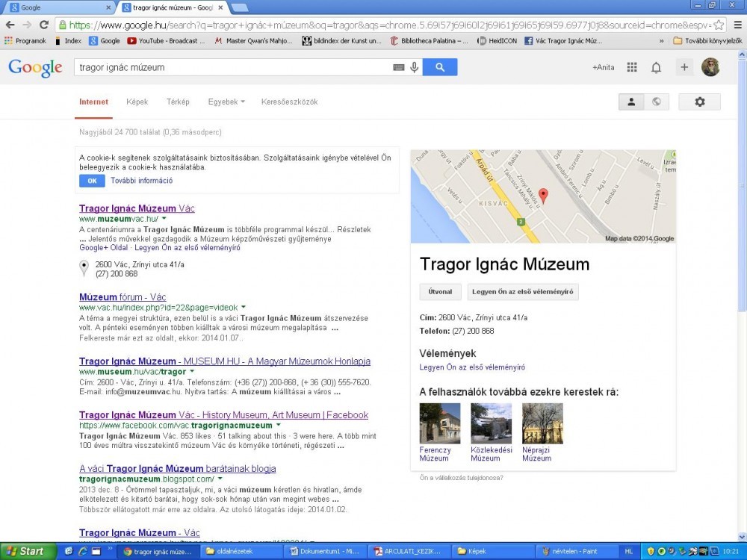Open the on-screen keyboard icon in search box
The image size is (747, 560).
tap(399, 67)
